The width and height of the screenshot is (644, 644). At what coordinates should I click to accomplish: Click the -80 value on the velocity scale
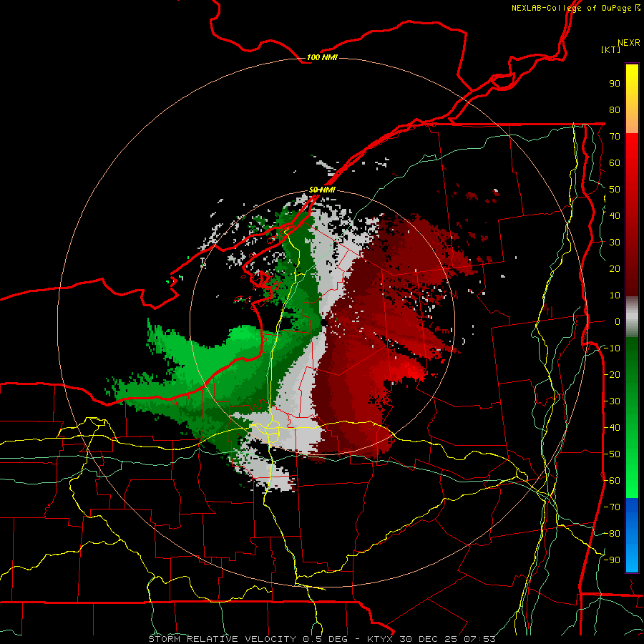pos(612,534)
